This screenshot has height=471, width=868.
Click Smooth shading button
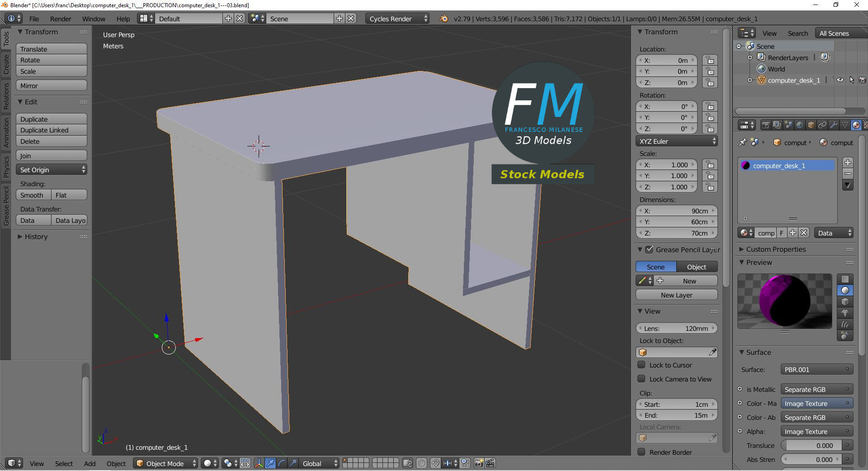coord(33,195)
